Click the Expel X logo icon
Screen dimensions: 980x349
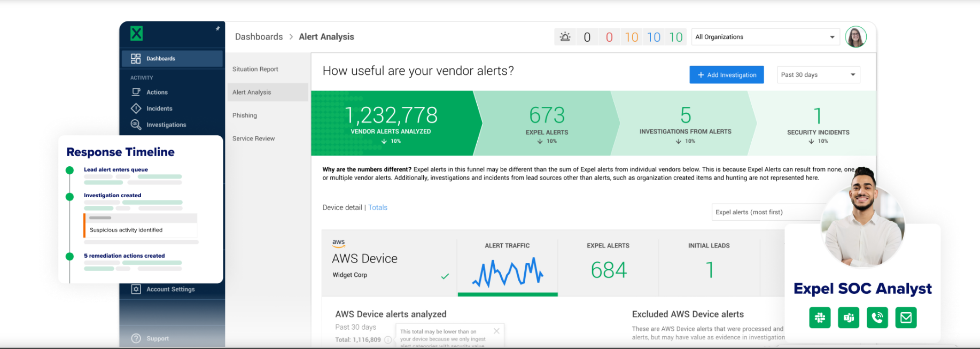coord(137,34)
